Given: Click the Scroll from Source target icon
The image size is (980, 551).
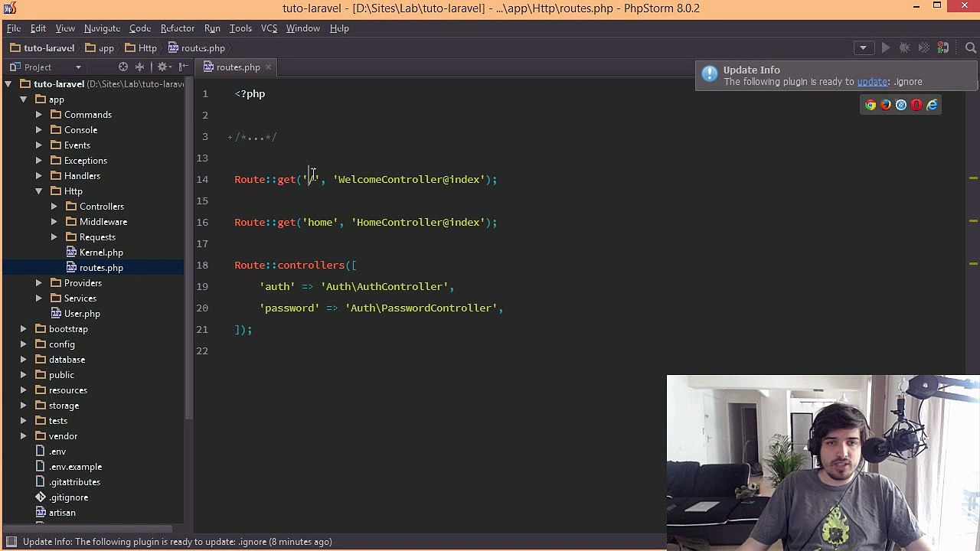Looking at the screenshot, I should tap(123, 67).
